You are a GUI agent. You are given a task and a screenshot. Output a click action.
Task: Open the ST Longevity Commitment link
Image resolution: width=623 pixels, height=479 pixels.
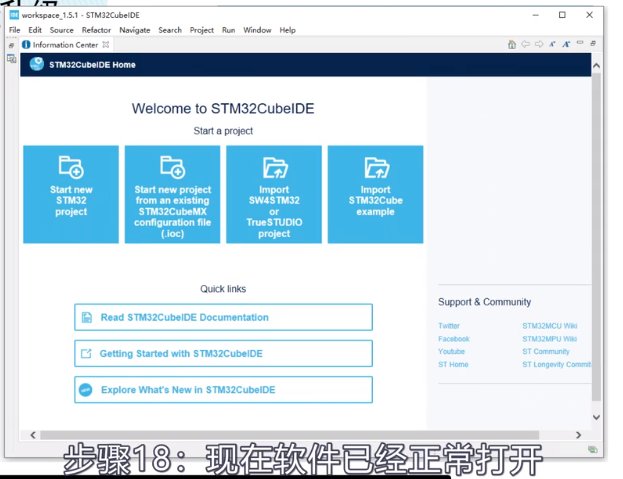tap(557, 364)
